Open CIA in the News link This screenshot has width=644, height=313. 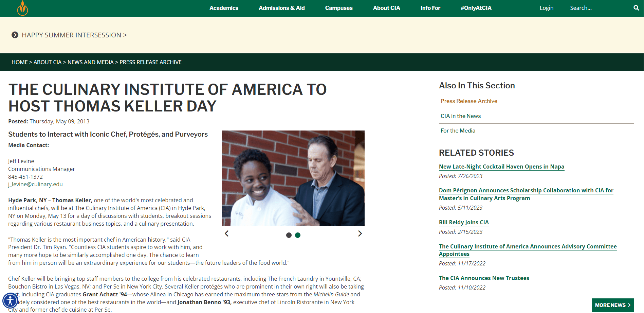(461, 116)
